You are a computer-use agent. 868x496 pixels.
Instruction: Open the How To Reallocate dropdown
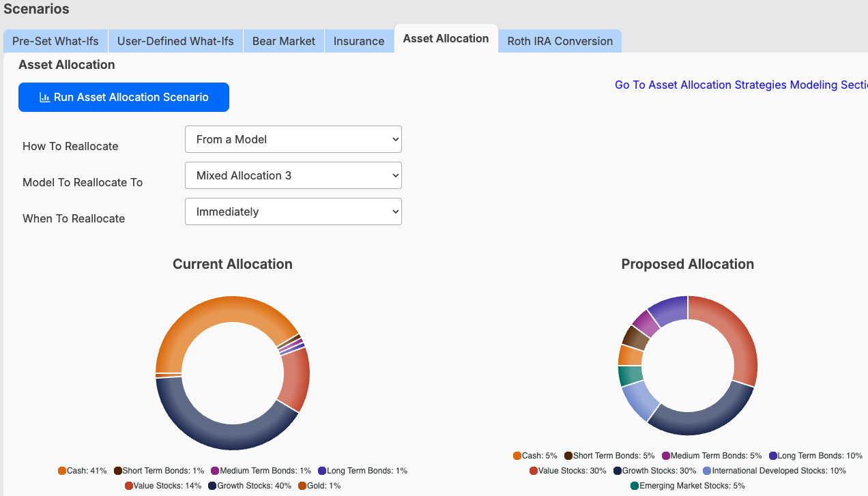(293, 138)
